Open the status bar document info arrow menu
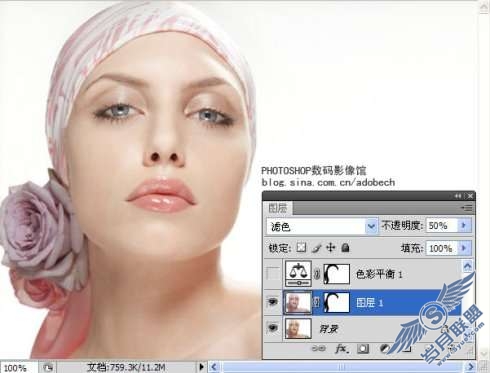Image resolution: width=490 pixels, height=373 pixels. coord(201,367)
